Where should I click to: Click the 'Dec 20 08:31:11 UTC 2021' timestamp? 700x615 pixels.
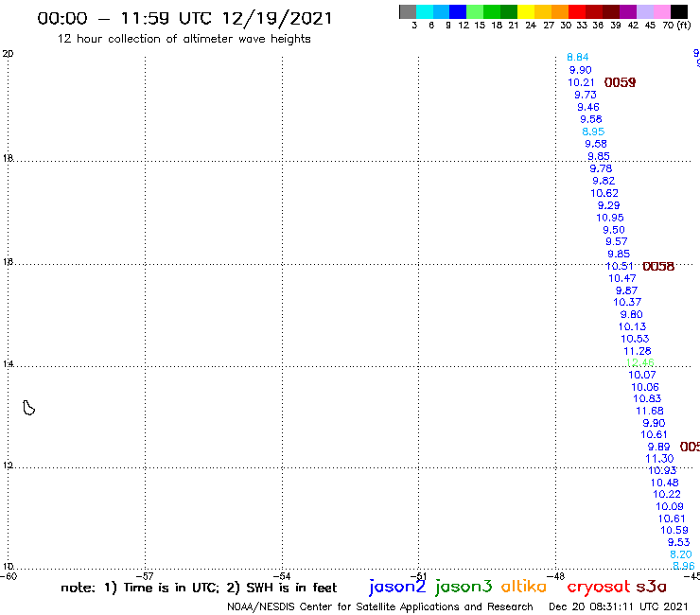click(619, 606)
